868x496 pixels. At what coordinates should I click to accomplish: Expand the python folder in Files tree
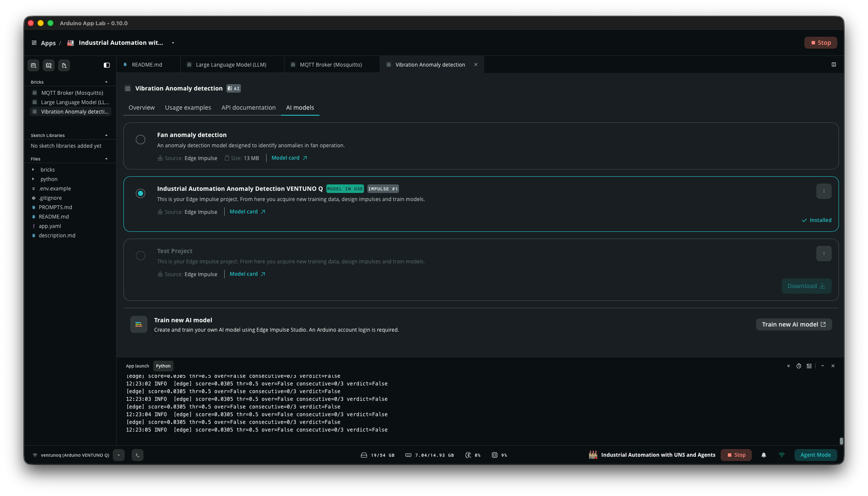pyautogui.click(x=33, y=179)
